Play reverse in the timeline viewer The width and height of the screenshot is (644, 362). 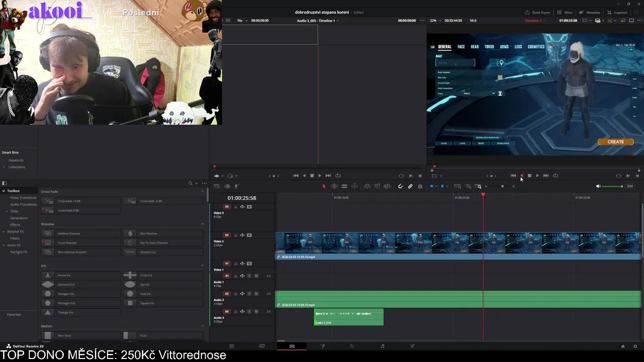click(x=522, y=175)
